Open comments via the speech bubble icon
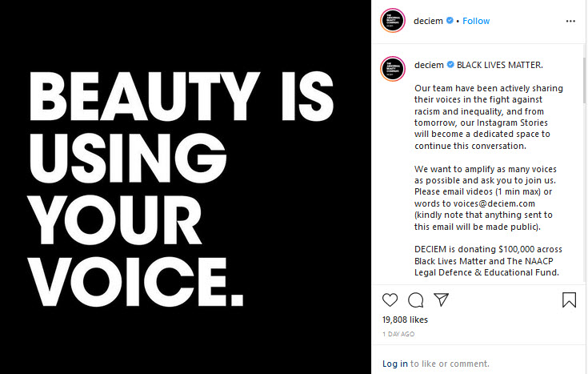 pos(415,300)
